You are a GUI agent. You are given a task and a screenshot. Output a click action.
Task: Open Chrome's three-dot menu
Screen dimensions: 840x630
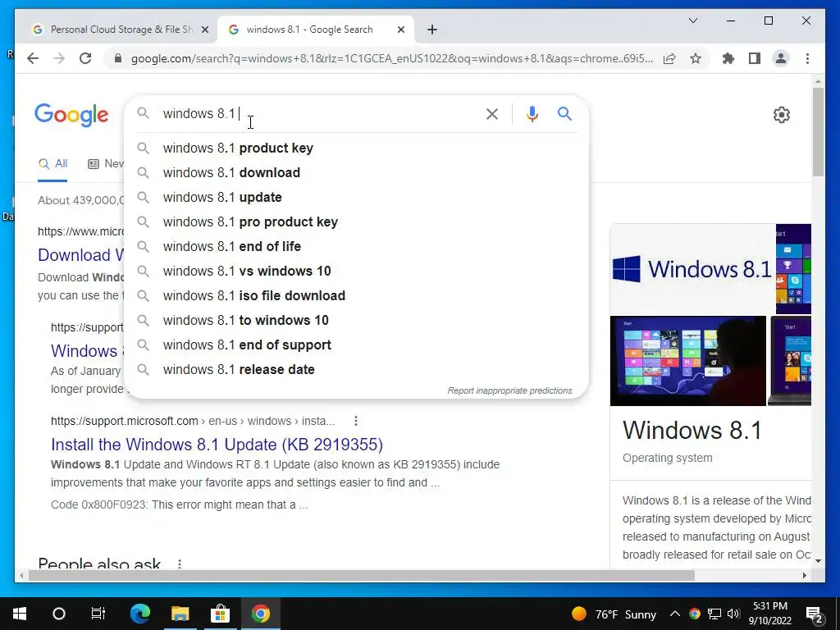[x=807, y=58]
